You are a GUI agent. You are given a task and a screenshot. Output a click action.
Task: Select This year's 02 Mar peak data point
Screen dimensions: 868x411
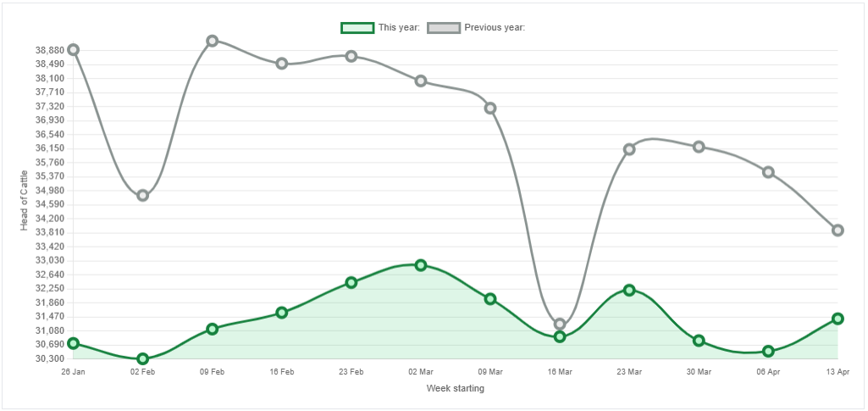(x=421, y=265)
